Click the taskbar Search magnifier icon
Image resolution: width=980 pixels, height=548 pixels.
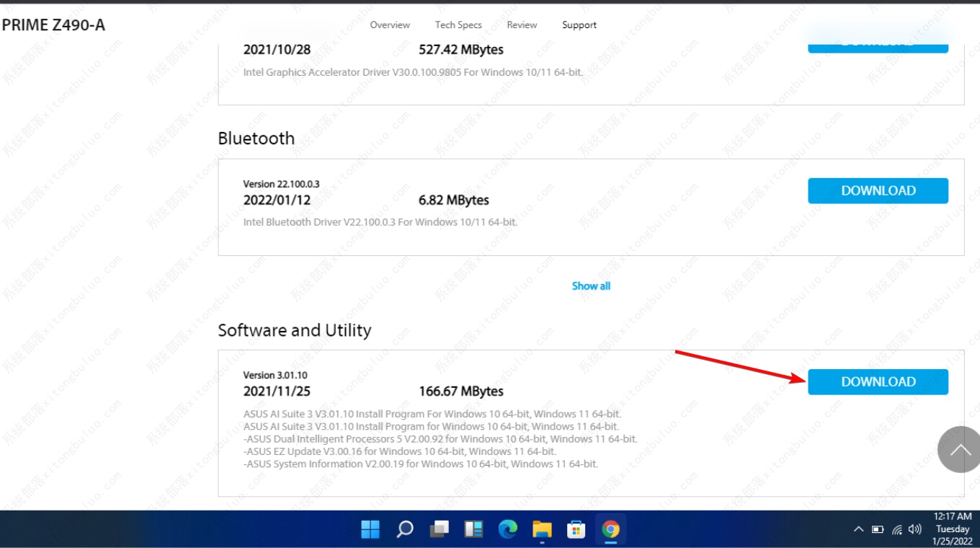point(405,530)
